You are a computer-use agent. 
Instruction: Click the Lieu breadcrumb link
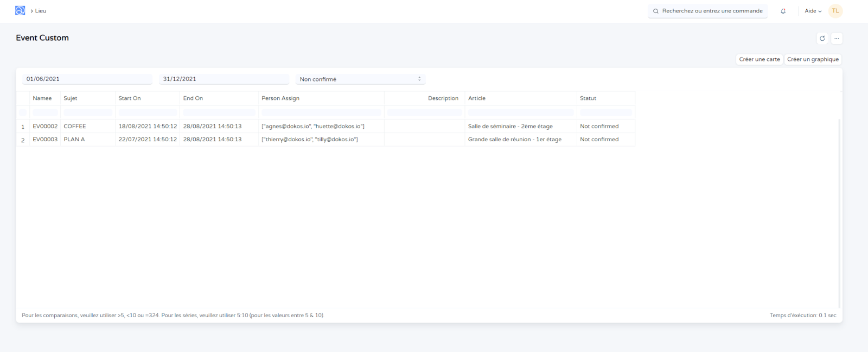click(x=41, y=11)
